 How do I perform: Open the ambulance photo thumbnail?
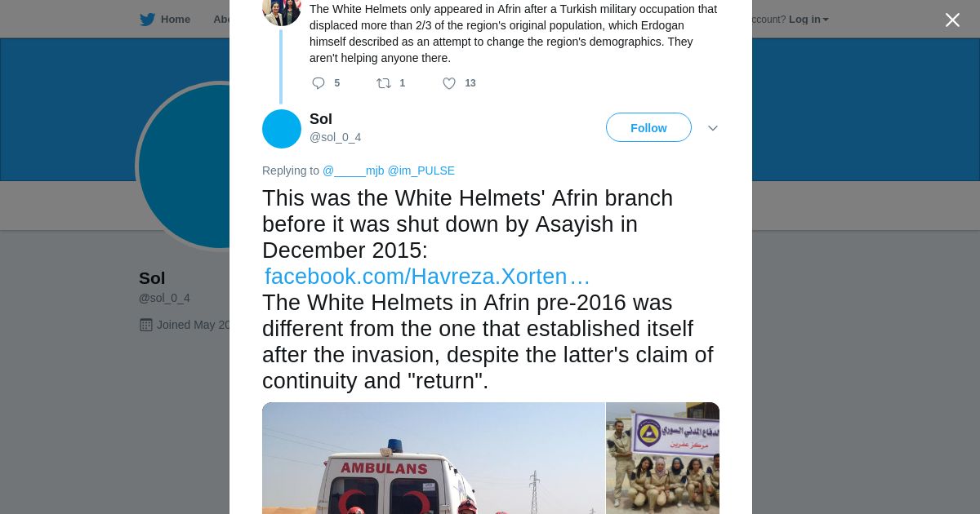(434, 458)
